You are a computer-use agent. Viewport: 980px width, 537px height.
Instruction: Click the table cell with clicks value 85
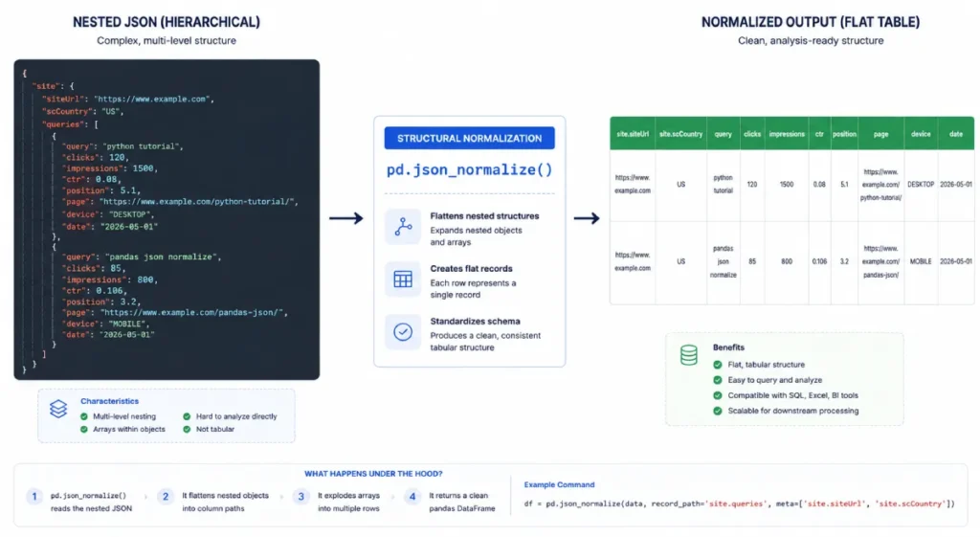[x=752, y=261]
